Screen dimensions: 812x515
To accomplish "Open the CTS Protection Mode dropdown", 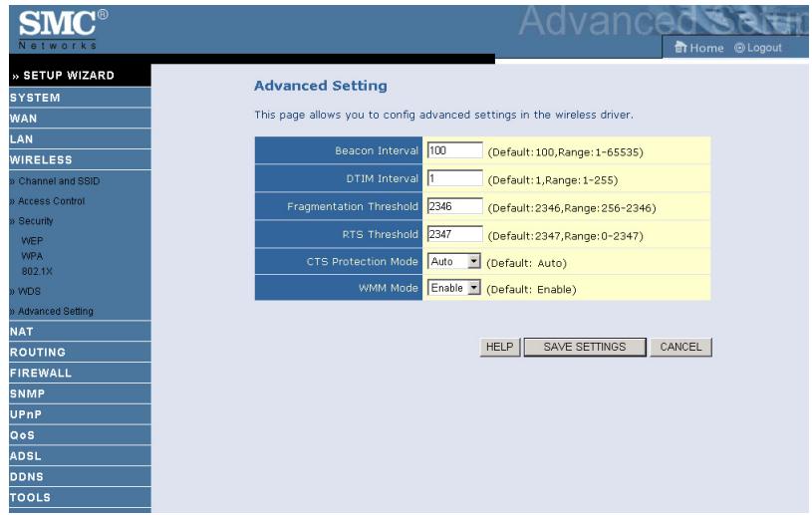I will click(453, 261).
